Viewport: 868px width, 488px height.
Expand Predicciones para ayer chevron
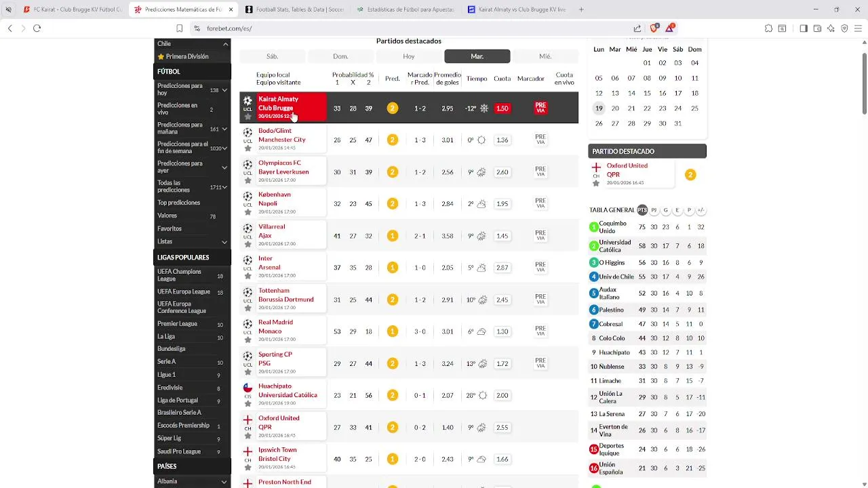coord(224,167)
